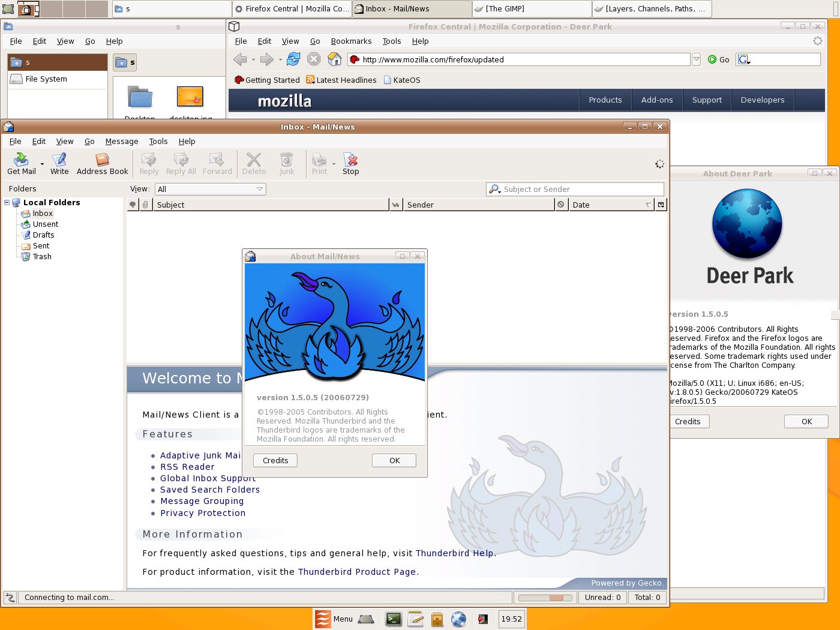Click the Reply toolbar icon
Viewport: 840px width, 630px height.
coord(149,159)
